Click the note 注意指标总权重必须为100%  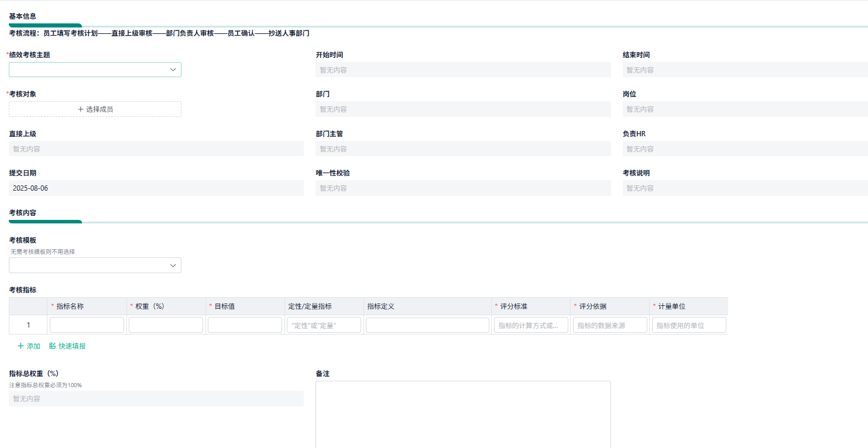click(46, 385)
